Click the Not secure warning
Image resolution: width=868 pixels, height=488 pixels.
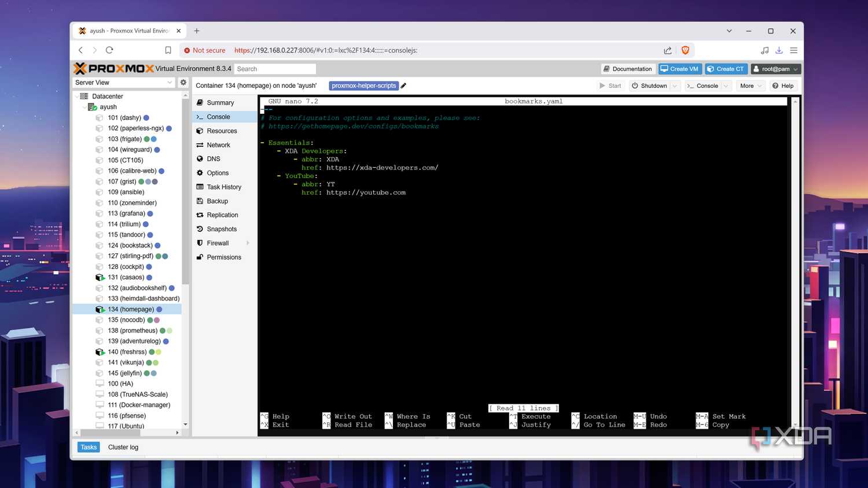[204, 50]
